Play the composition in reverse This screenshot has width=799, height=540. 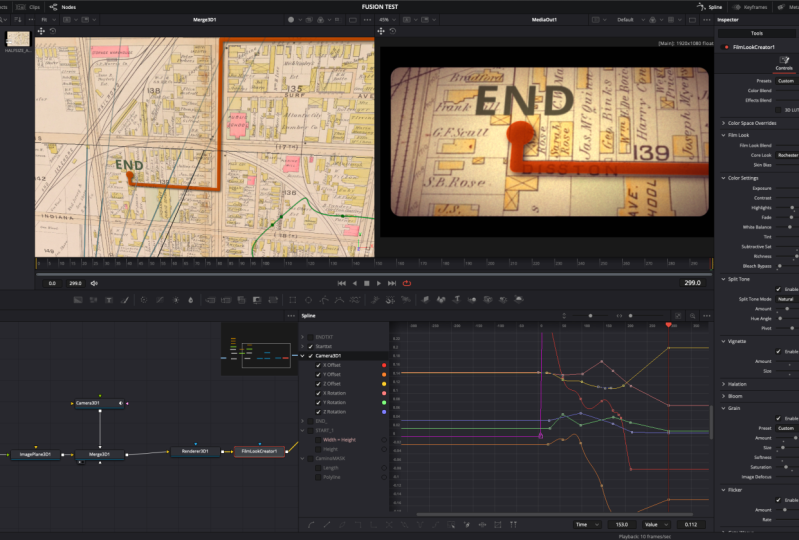point(355,283)
